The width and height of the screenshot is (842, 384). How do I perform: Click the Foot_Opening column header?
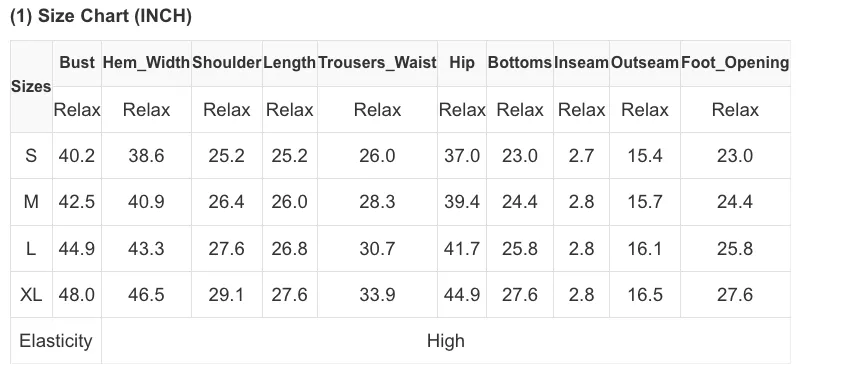tap(735, 63)
